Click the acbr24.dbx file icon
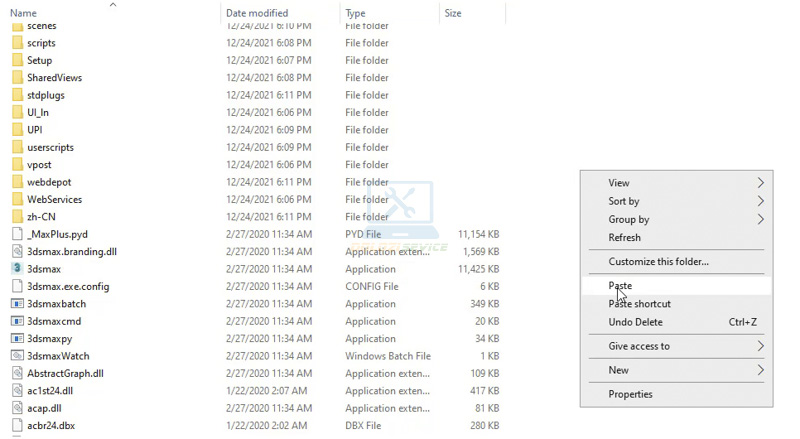This screenshot has width=800, height=439. pos(17,425)
